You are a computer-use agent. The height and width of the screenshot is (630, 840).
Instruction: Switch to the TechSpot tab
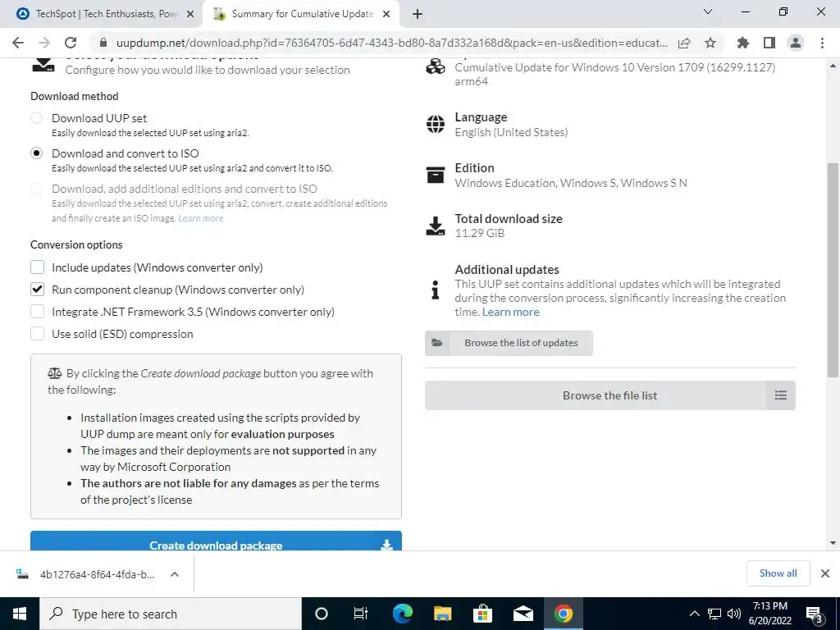pos(102,14)
